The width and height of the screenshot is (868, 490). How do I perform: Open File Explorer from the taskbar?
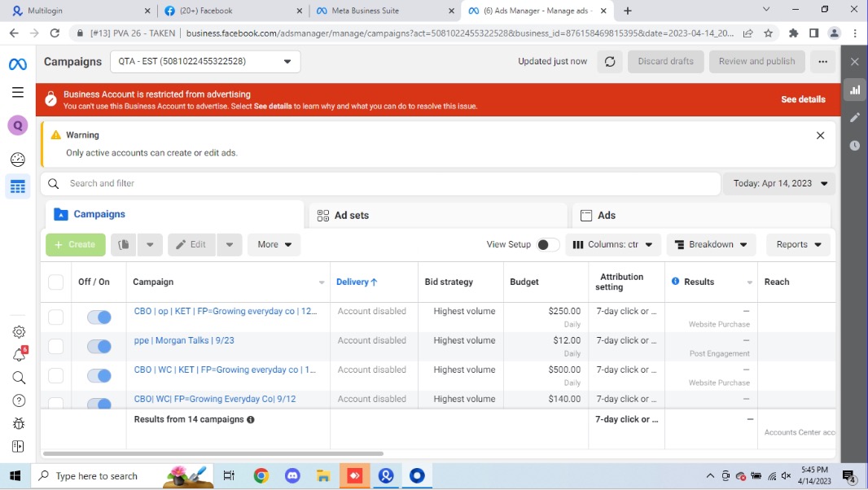tap(323, 475)
